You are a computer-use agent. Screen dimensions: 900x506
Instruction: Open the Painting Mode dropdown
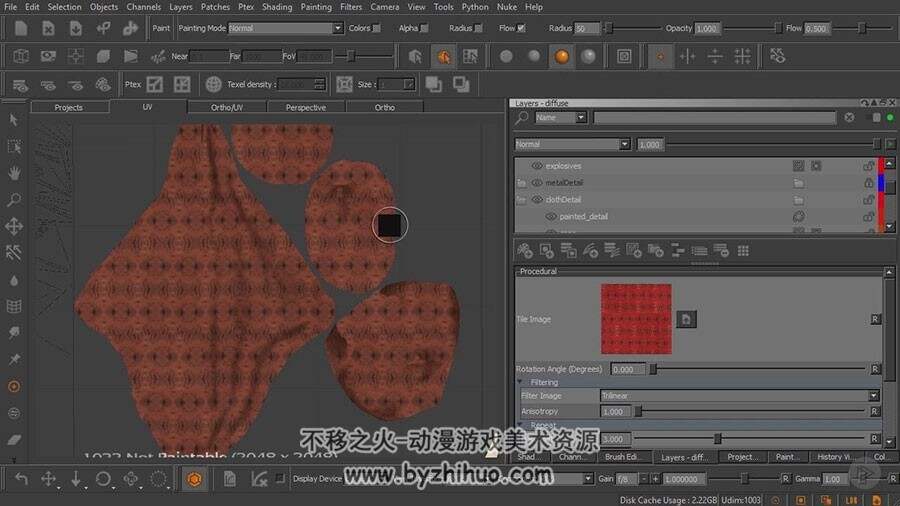[x=285, y=28]
